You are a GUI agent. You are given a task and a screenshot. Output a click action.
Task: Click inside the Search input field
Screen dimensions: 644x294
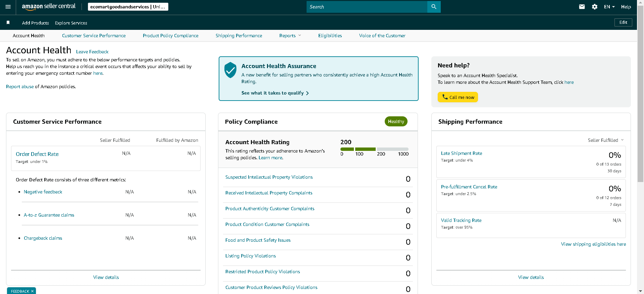[x=367, y=7]
